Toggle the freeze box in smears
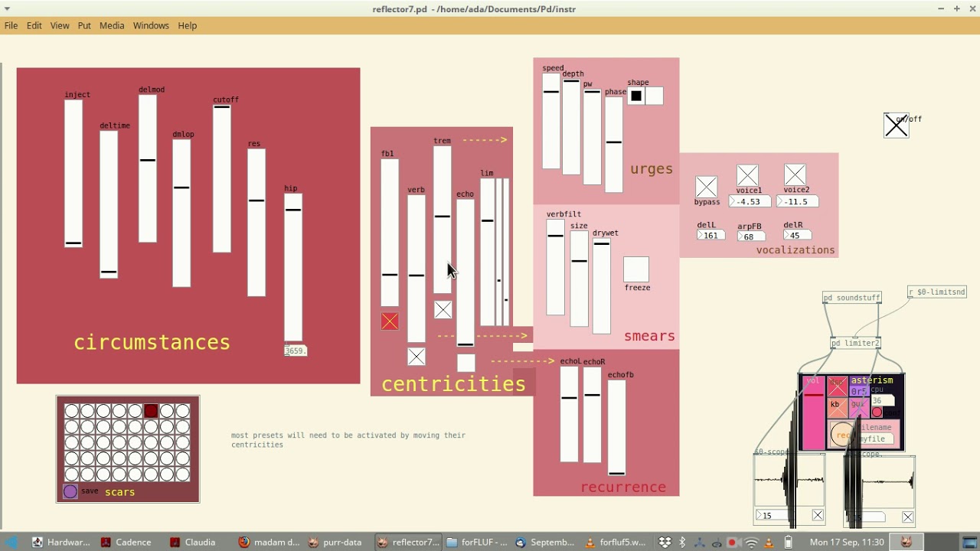This screenshot has width=980, height=551. click(x=636, y=269)
